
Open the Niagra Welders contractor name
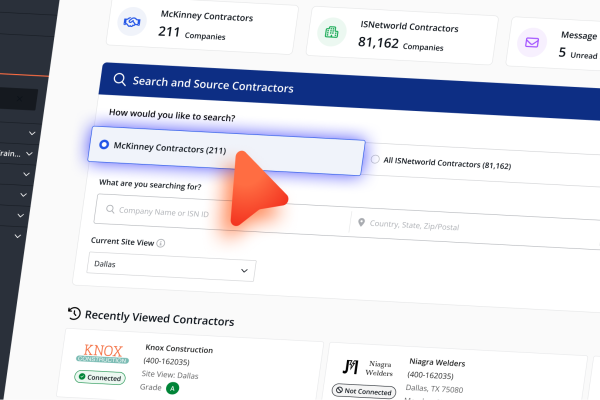(x=437, y=362)
